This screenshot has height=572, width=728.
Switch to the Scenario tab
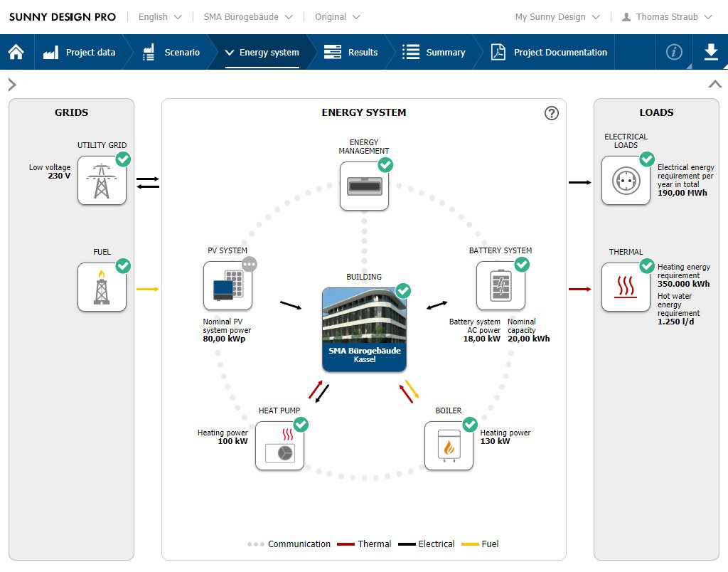171,52
